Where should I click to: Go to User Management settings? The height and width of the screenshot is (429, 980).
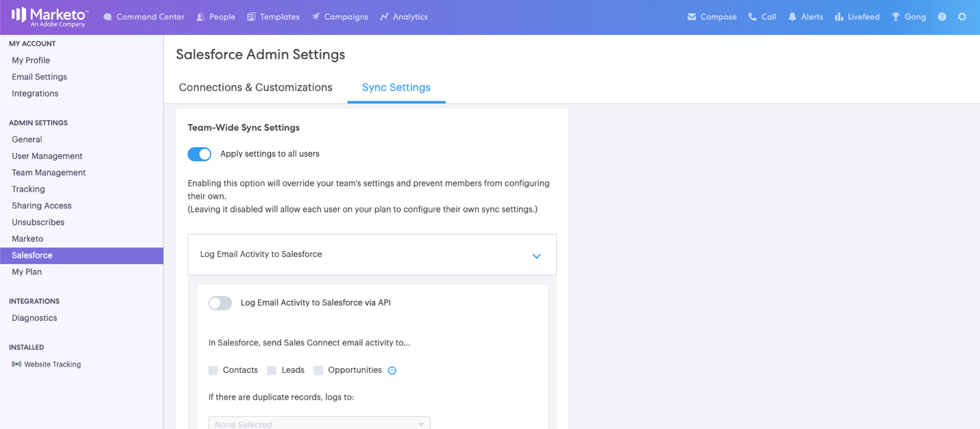click(47, 156)
